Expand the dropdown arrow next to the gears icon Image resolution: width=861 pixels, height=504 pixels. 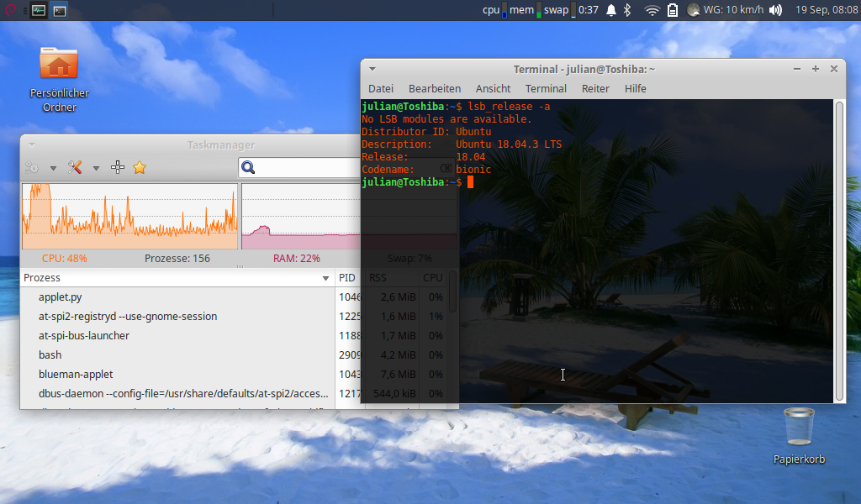tap(53, 168)
